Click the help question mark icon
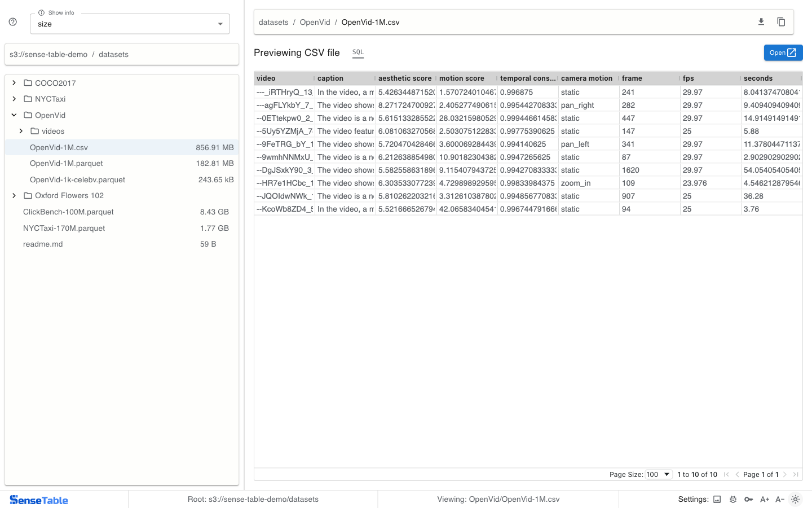This screenshot has width=812, height=508. pyautogui.click(x=13, y=22)
